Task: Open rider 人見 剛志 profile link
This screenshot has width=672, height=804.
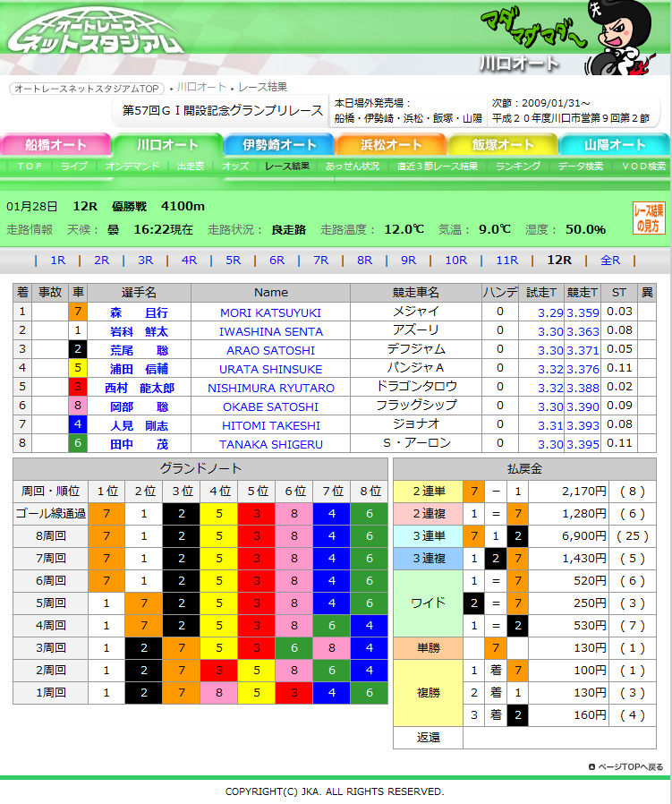Action: (x=139, y=425)
